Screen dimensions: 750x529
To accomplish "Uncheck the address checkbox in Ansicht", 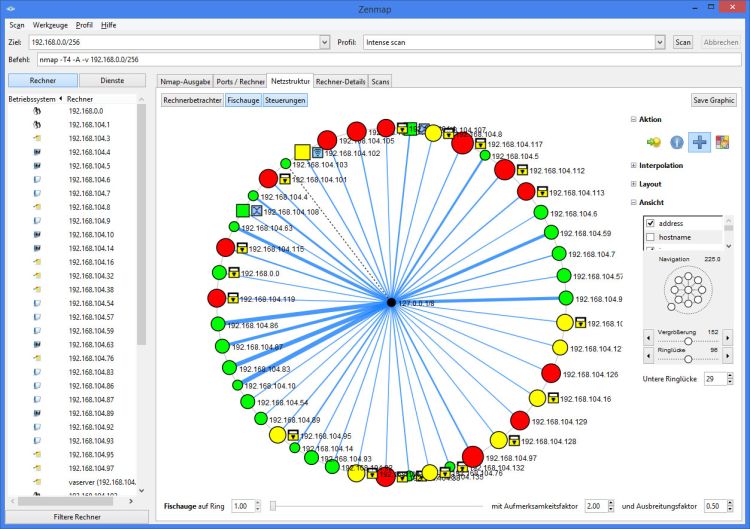I will 650,223.
